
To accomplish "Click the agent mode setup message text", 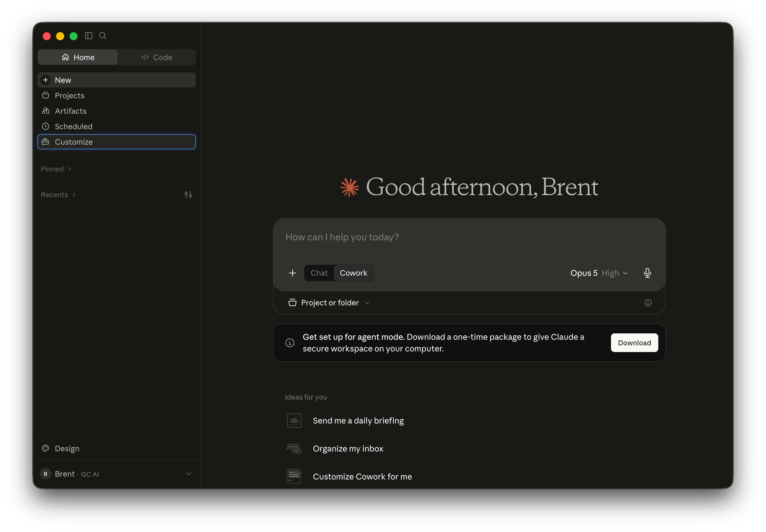I will pos(443,343).
